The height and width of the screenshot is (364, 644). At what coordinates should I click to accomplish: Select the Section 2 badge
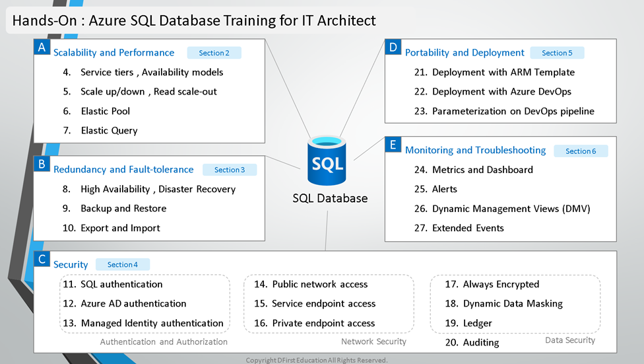point(214,53)
